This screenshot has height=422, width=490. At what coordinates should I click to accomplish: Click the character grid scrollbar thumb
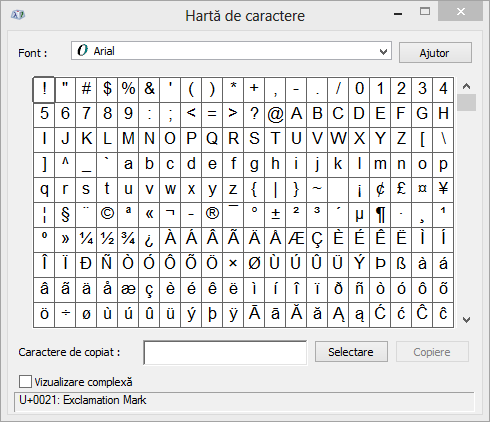tap(466, 103)
